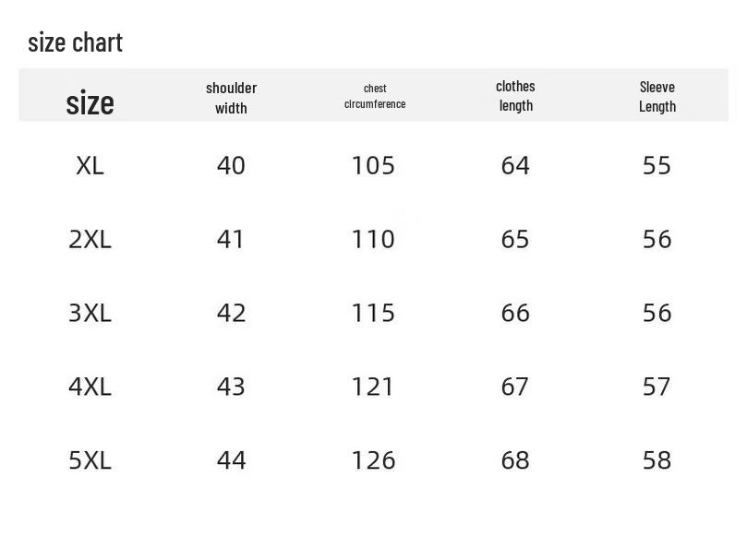Click sleeve length value 56 in 2XL row
The image size is (747, 560).
click(657, 240)
